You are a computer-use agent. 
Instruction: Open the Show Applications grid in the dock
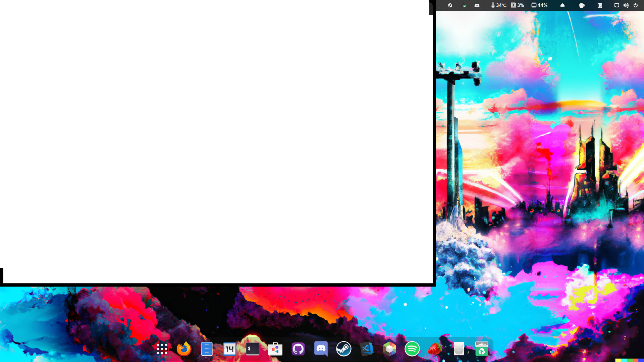pos(162,349)
